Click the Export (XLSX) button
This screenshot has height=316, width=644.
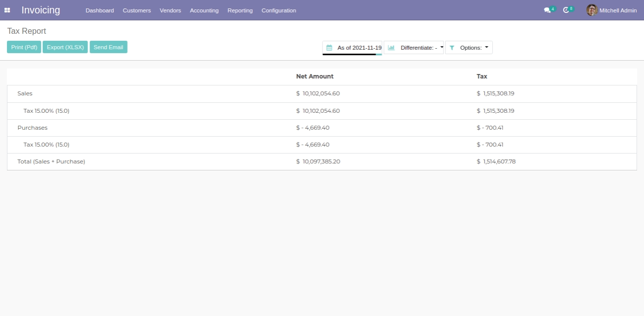point(65,47)
